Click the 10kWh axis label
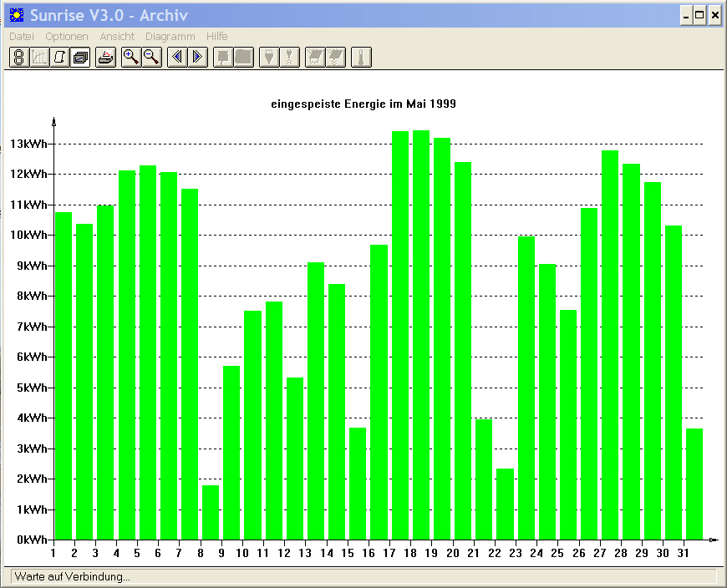 tap(28, 235)
